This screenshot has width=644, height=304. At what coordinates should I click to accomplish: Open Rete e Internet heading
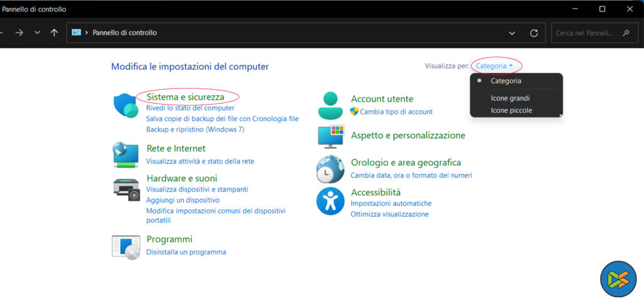point(176,148)
